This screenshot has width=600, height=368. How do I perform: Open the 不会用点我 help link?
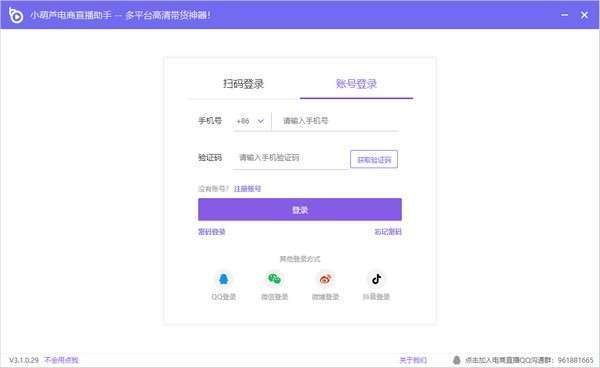point(61,360)
